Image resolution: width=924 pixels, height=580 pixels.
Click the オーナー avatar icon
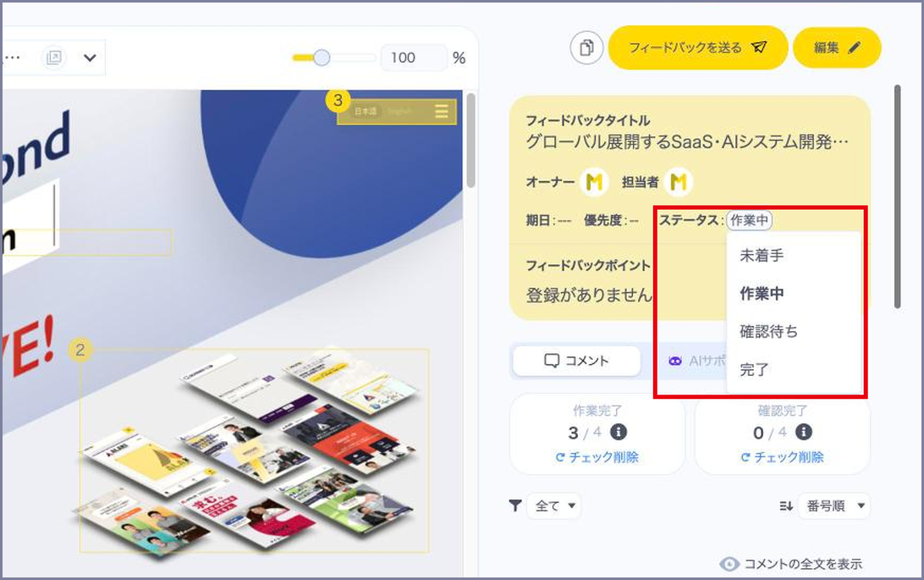[595, 181]
